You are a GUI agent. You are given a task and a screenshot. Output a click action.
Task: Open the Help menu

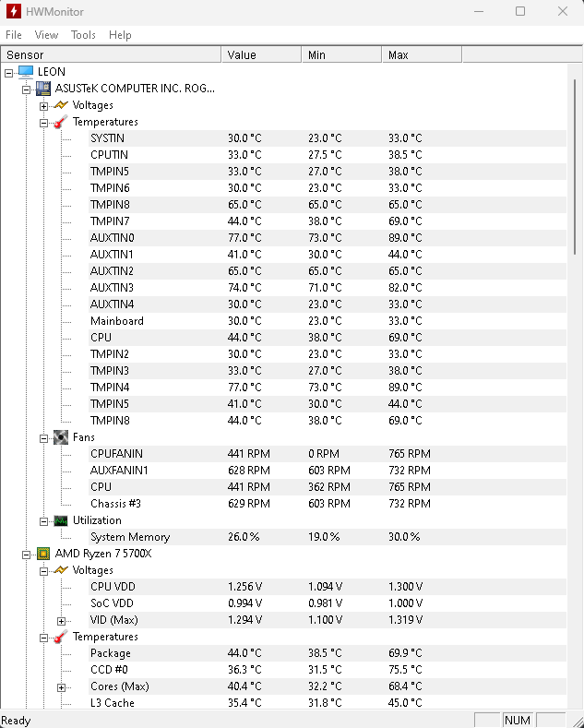tap(120, 35)
